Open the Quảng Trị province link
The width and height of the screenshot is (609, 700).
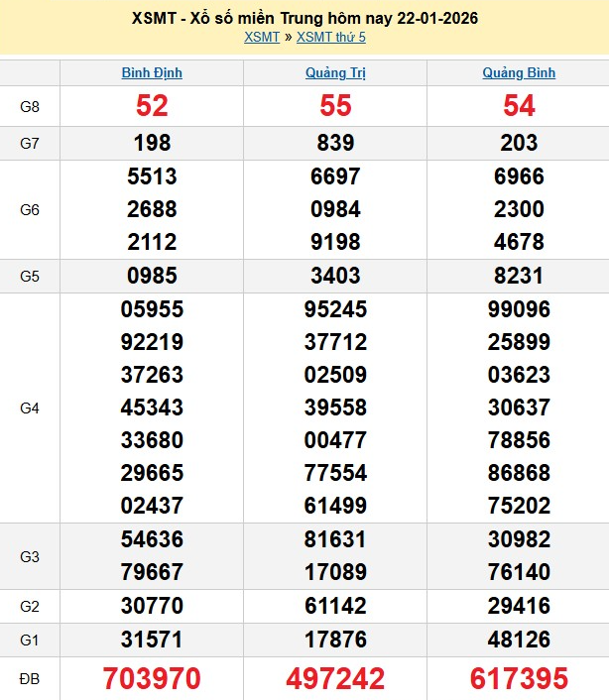pyautogui.click(x=335, y=72)
